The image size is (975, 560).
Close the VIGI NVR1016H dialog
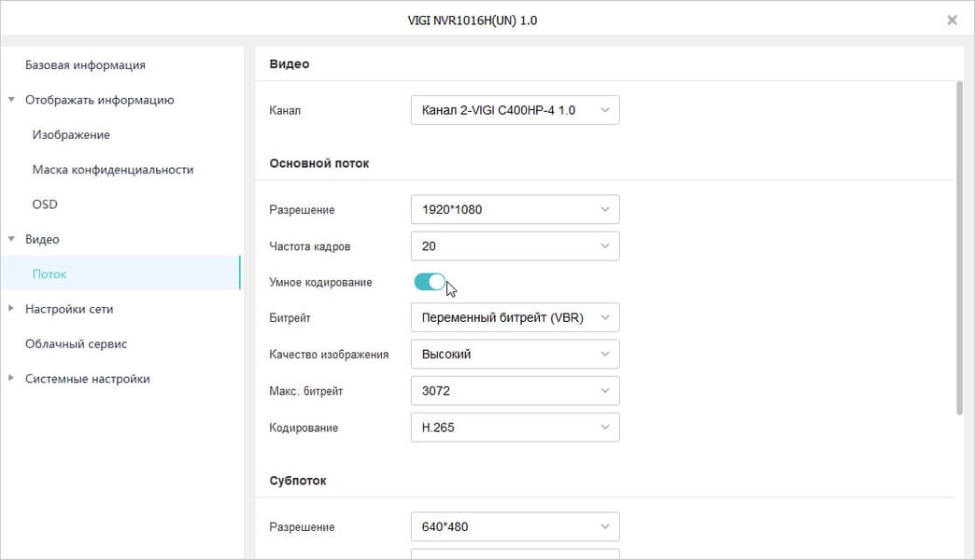pos(952,20)
